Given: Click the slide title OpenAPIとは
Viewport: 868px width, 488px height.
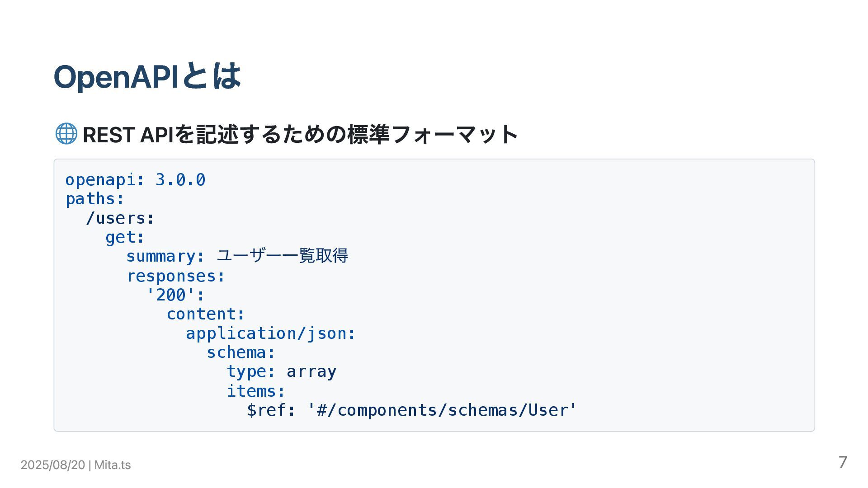Looking at the screenshot, I should coord(147,76).
